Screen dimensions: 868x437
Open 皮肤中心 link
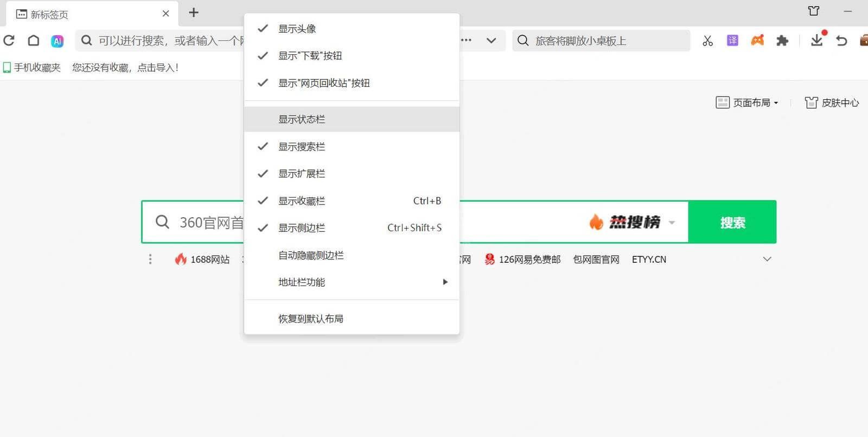tap(832, 103)
